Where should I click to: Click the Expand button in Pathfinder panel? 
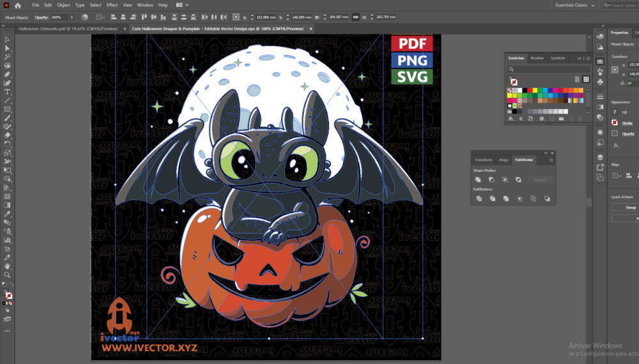click(541, 179)
